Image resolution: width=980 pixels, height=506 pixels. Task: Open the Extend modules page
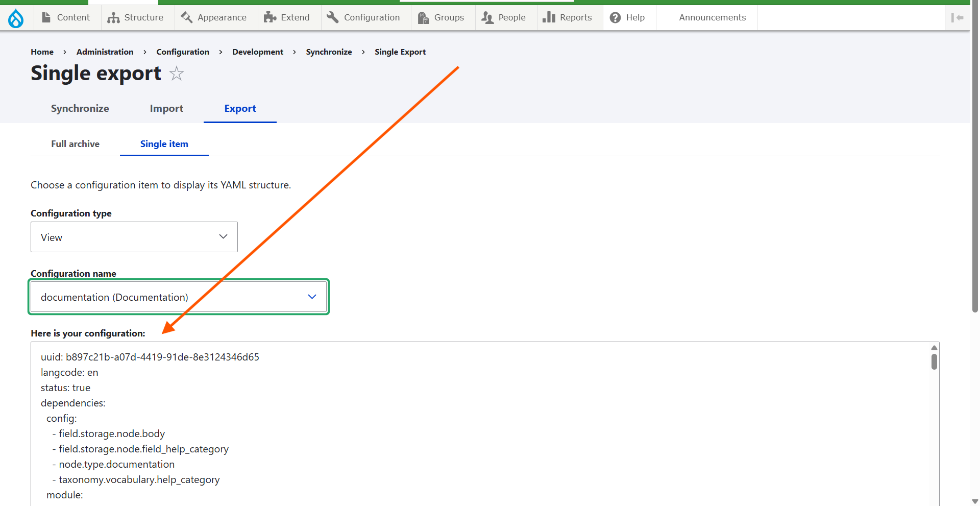coord(287,18)
